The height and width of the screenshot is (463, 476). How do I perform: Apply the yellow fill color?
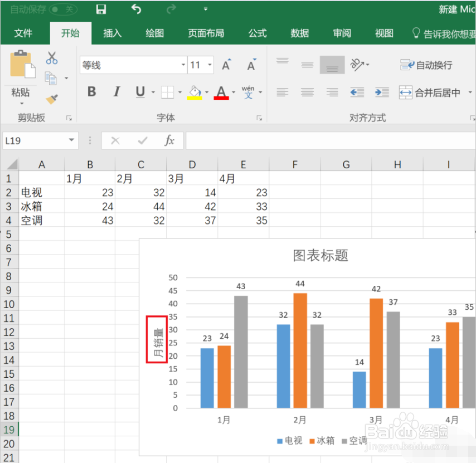195,92
